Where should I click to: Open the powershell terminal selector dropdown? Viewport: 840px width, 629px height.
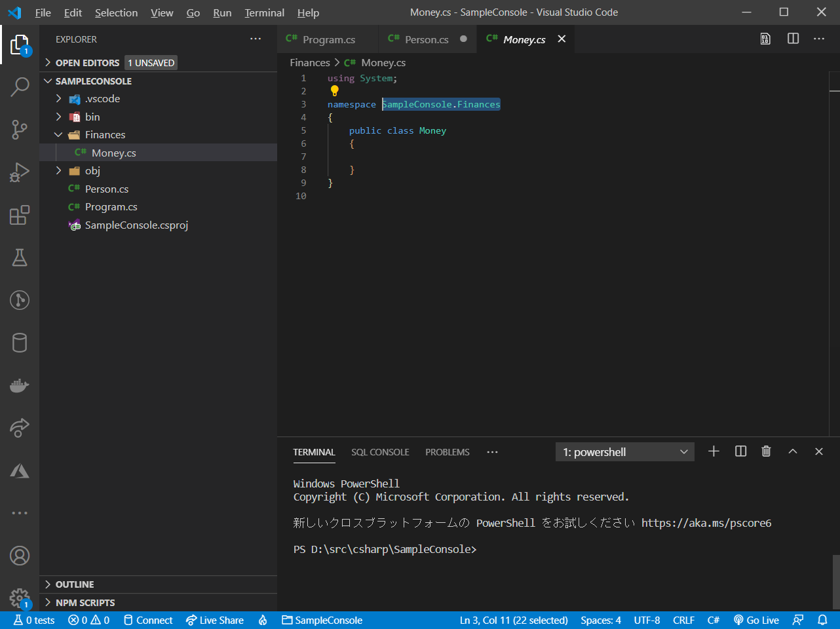tap(625, 452)
